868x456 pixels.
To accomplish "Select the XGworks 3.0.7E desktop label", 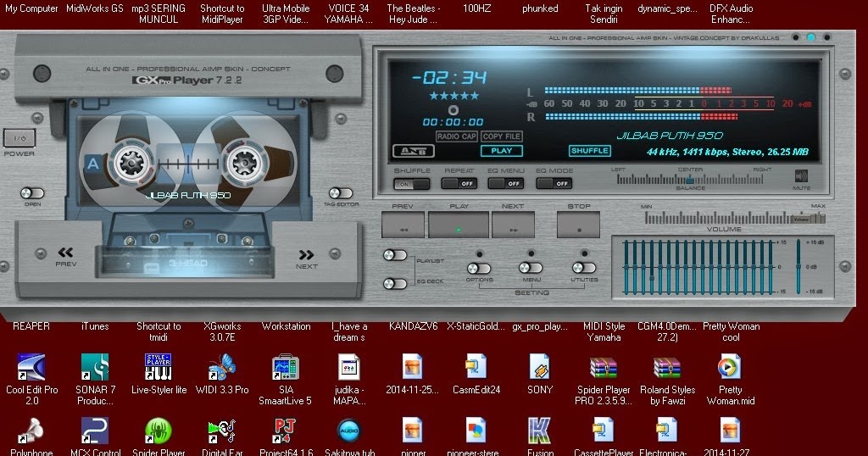I will (x=222, y=331).
